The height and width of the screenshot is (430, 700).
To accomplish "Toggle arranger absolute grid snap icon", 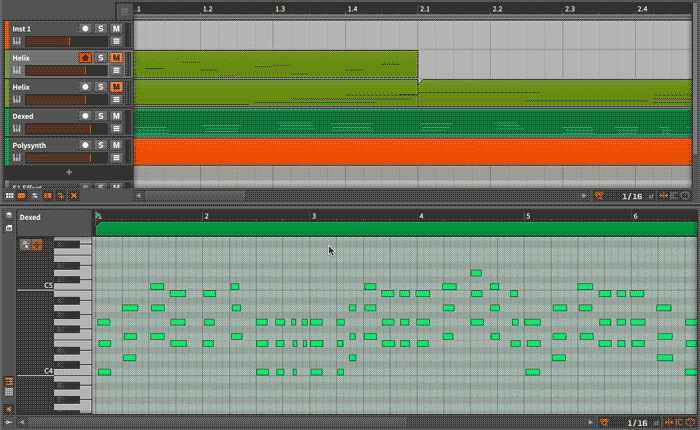I will click(685, 196).
